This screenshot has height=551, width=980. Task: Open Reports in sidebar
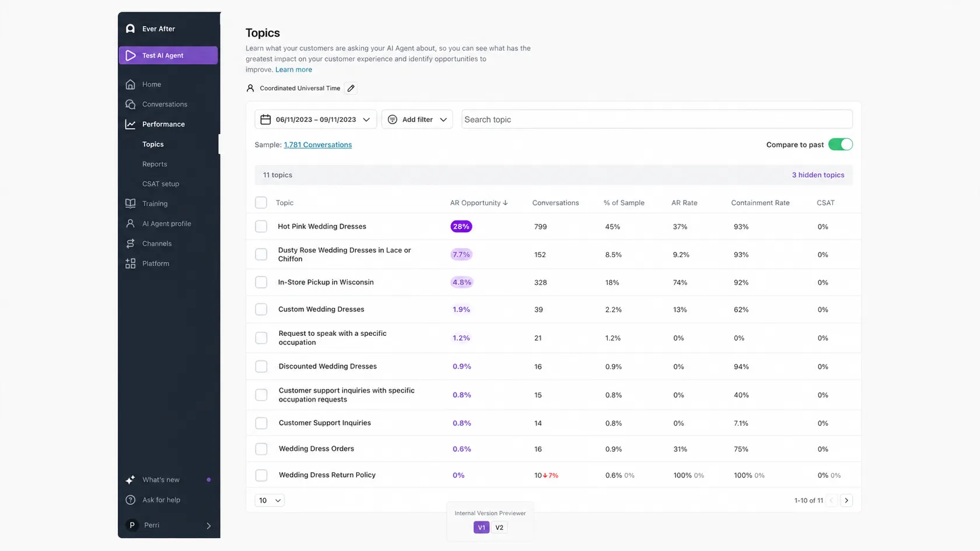(x=155, y=164)
